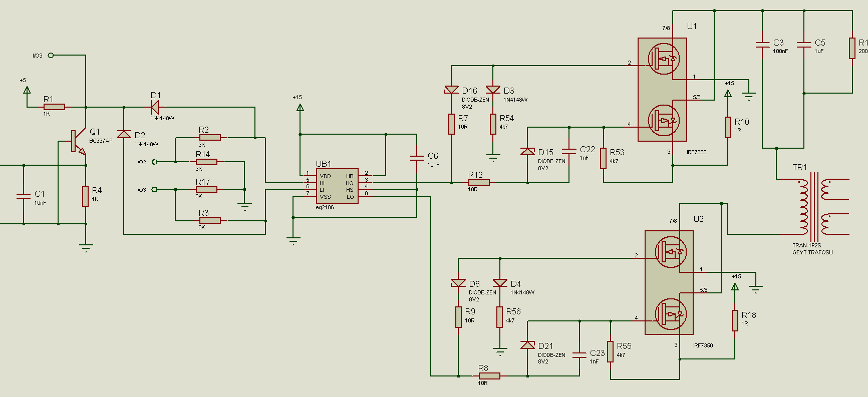Click the "TRAN-1P2S" label
Image resolution: width=868 pixels, height=397 pixels.
[x=806, y=245]
